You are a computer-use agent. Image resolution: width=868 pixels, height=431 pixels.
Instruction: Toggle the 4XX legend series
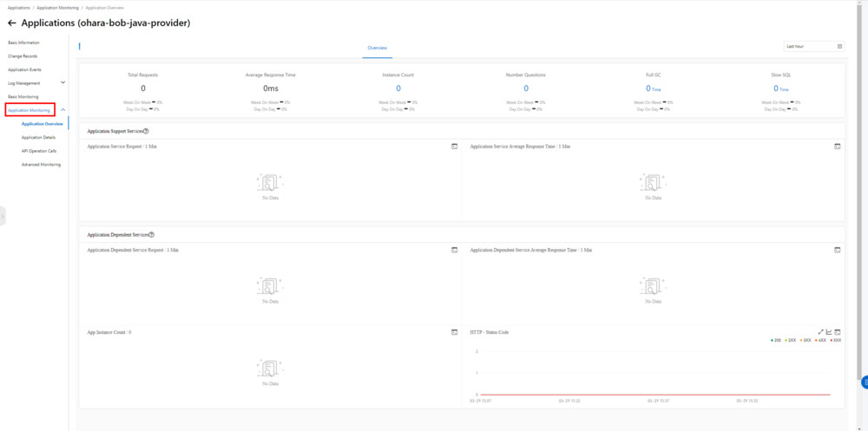point(822,340)
